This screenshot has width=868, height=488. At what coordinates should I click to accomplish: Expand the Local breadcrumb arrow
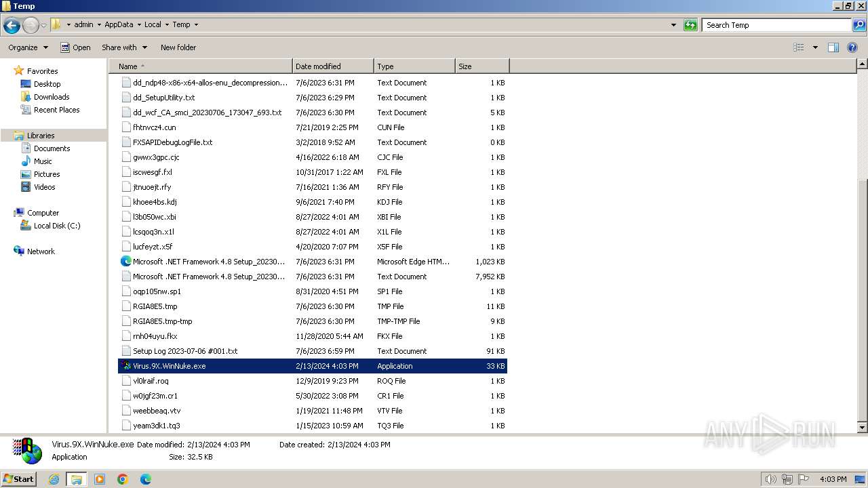point(167,24)
